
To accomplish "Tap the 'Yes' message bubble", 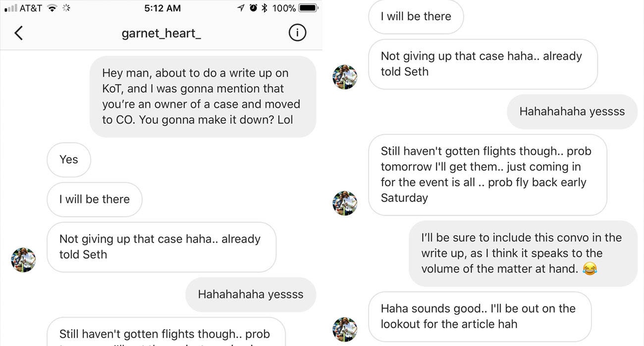I will point(69,160).
